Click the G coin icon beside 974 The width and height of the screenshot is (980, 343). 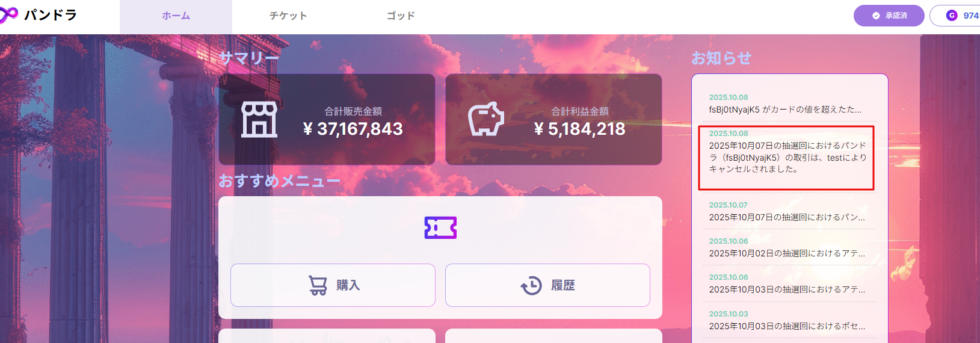pos(952,16)
